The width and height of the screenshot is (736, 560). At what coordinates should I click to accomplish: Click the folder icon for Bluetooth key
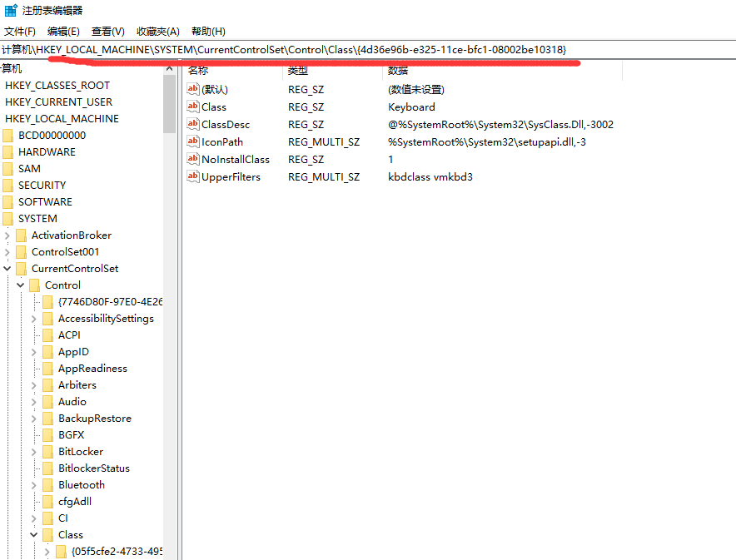click(x=47, y=484)
